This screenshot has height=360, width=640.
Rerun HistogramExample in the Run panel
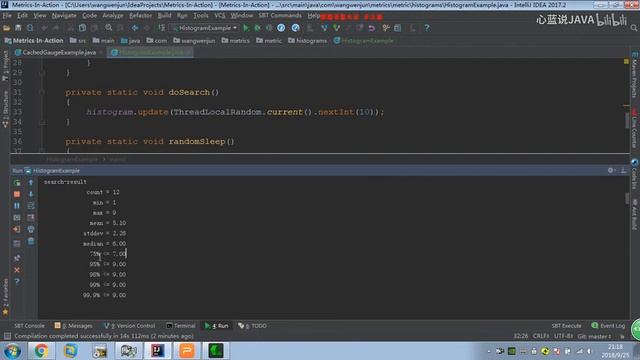point(17,182)
